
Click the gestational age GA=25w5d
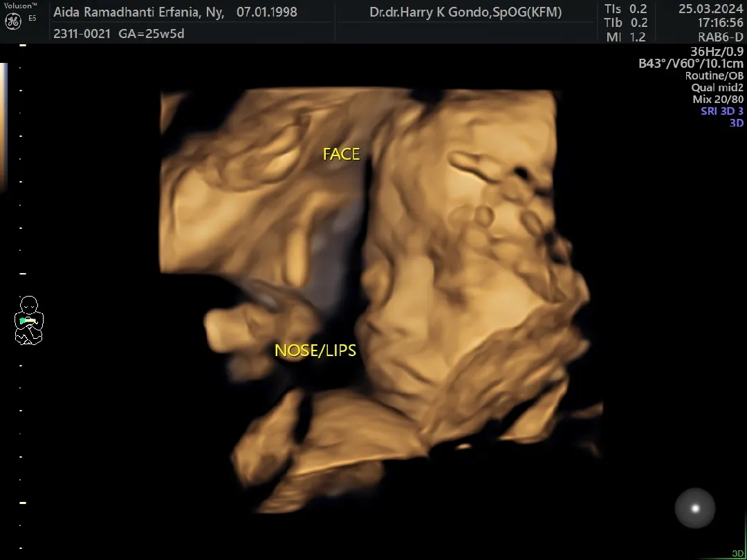(x=151, y=34)
